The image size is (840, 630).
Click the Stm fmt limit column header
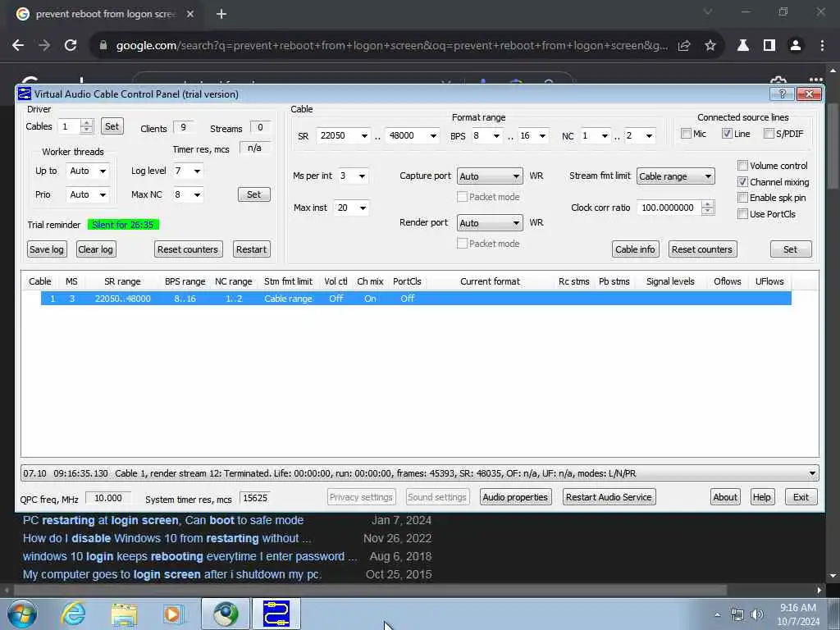(288, 281)
